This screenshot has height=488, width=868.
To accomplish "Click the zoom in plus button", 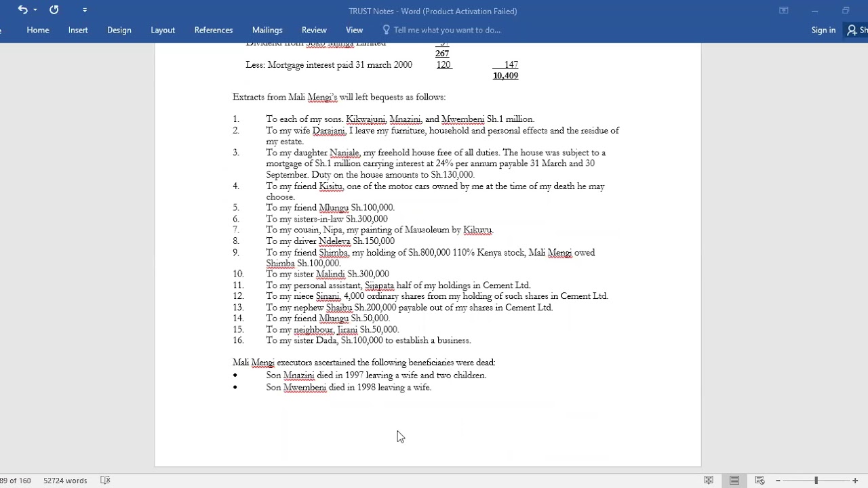I will [855, 481].
